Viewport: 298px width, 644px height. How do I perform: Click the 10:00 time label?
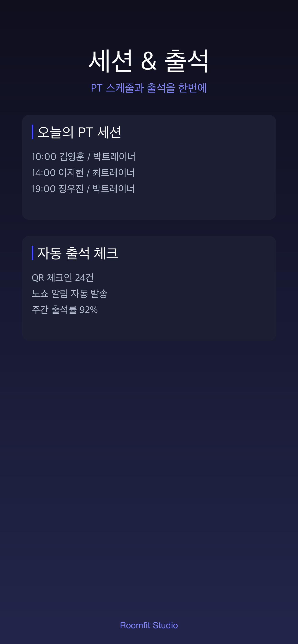click(44, 157)
